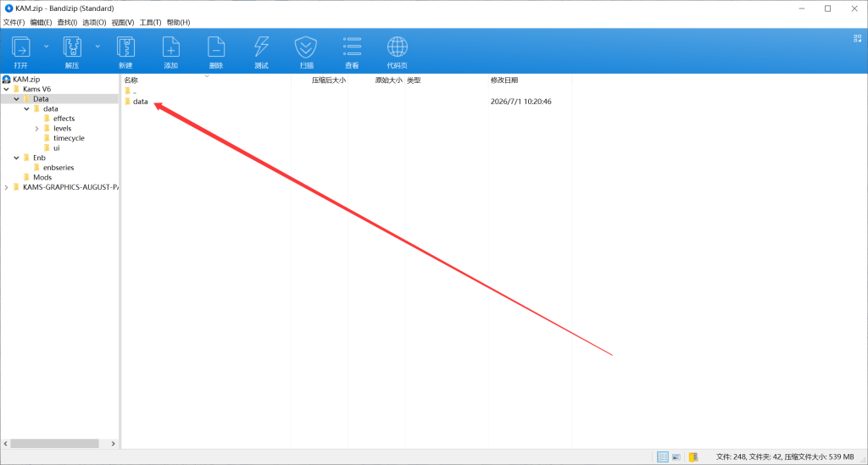Collapse the Enb folder tree node
The image size is (868, 465).
pos(17,158)
